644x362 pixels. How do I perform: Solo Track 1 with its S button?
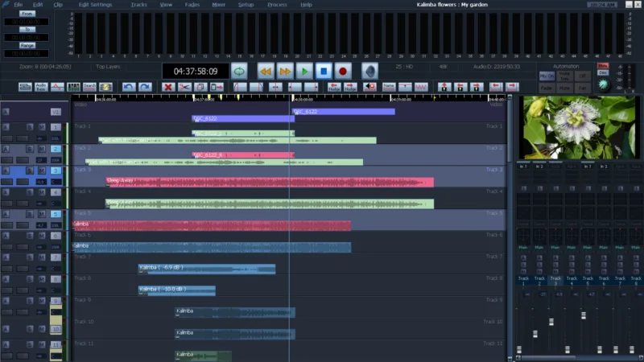point(30,127)
